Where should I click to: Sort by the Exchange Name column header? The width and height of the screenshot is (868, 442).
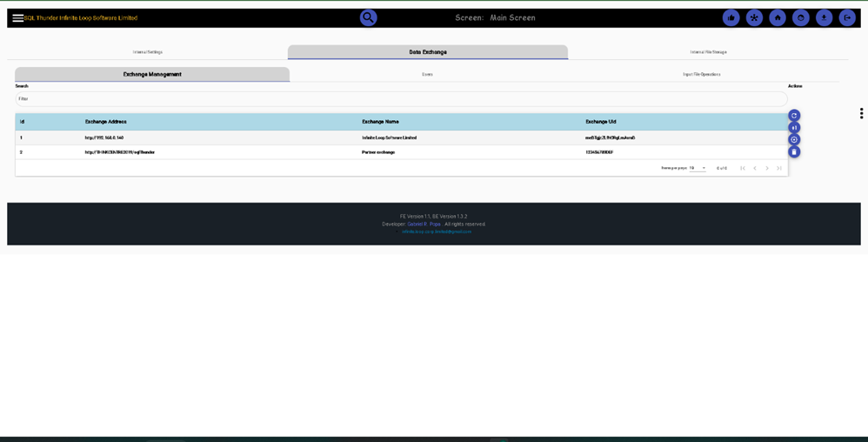click(x=380, y=122)
